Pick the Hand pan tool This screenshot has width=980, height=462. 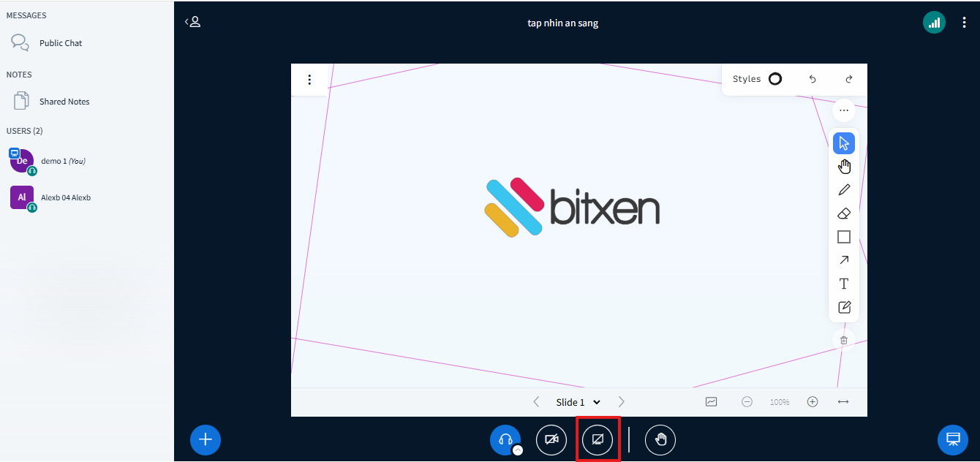(x=844, y=167)
